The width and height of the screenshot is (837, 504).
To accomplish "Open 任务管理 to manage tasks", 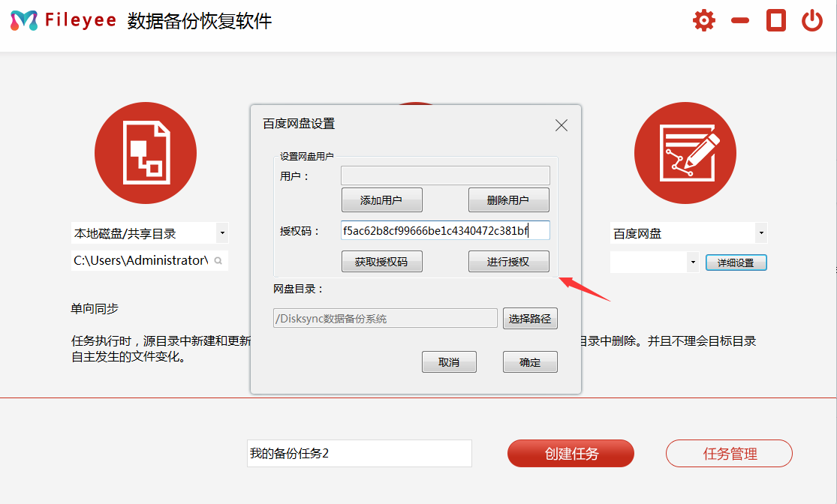I will pyautogui.click(x=728, y=453).
